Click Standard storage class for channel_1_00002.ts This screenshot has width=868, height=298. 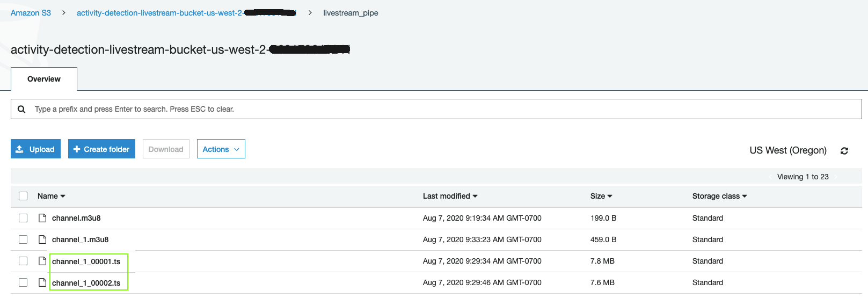707,282
